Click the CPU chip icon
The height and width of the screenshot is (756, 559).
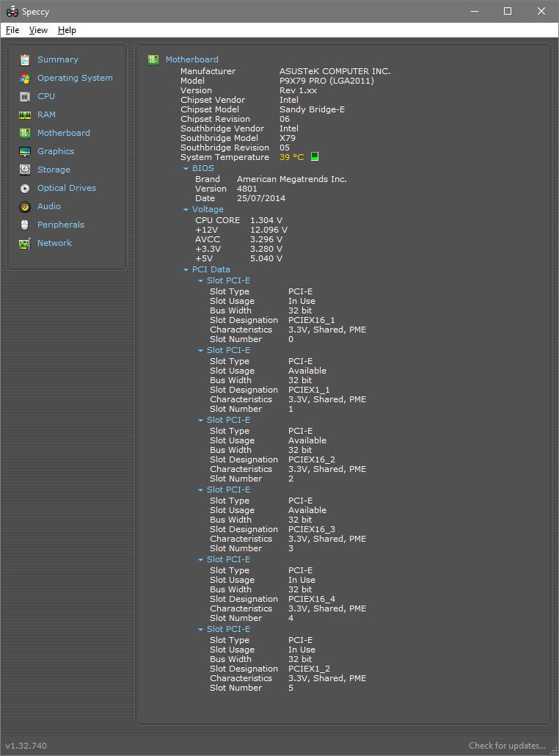tap(25, 96)
